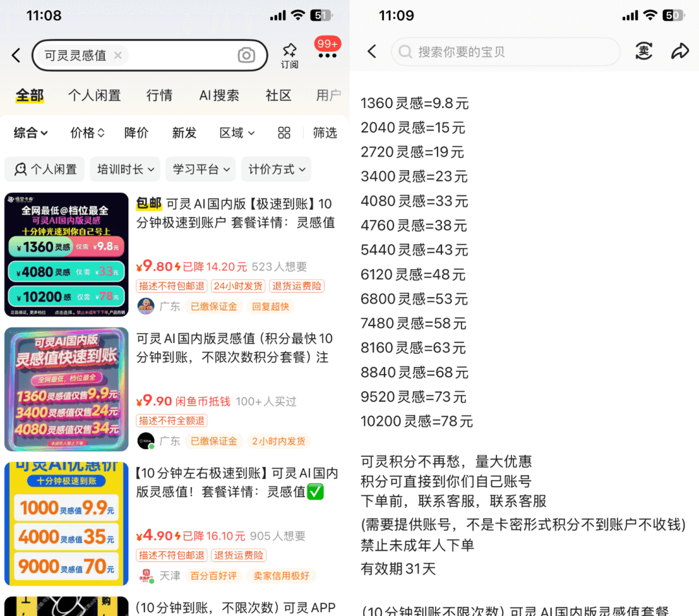Tap the share arrow icon
This screenshot has width=699, height=616.
click(680, 52)
